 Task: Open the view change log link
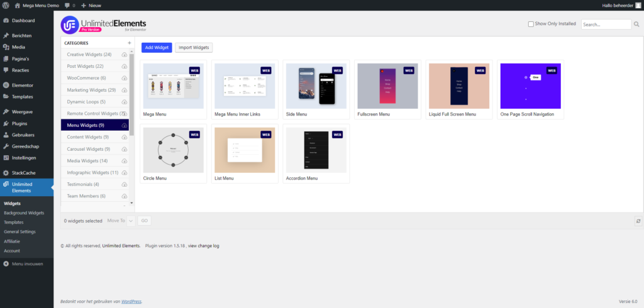click(204, 246)
